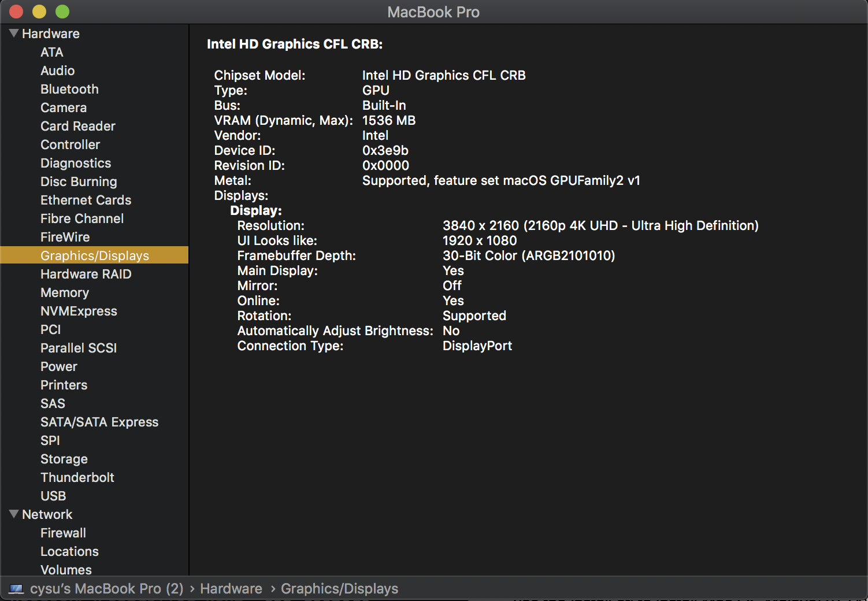Select Camera in the sidebar
The image size is (868, 601).
point(64,107)
